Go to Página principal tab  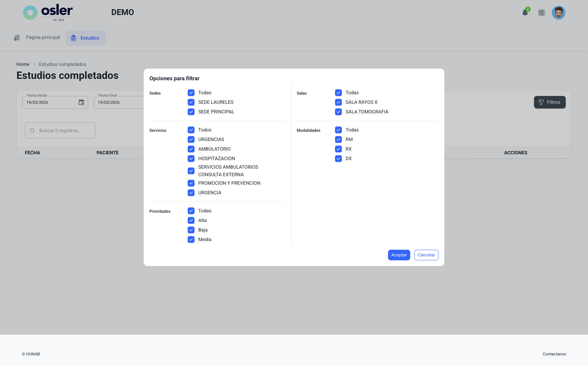[x=37, y=38]
